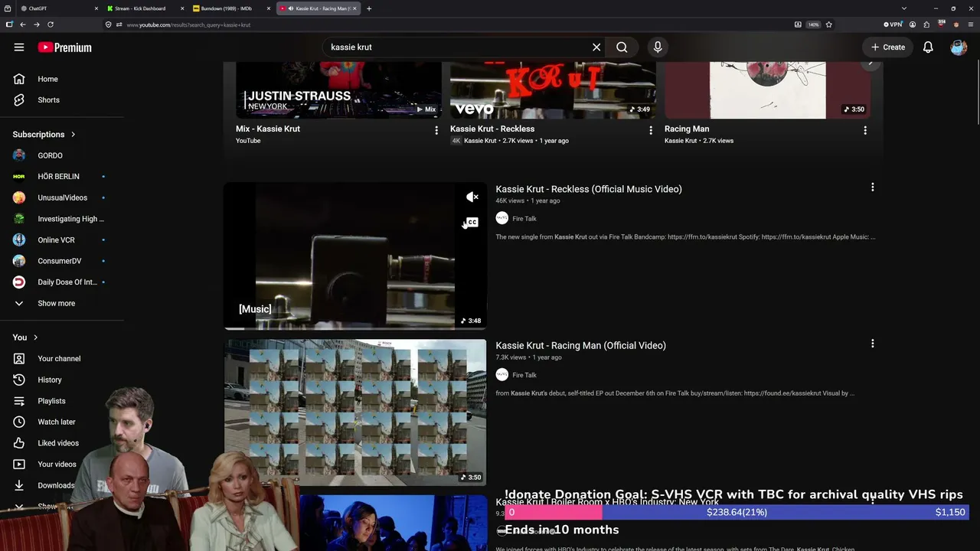Click the Create button
Viewport: 980px width, 551px height.
[888, 47]
